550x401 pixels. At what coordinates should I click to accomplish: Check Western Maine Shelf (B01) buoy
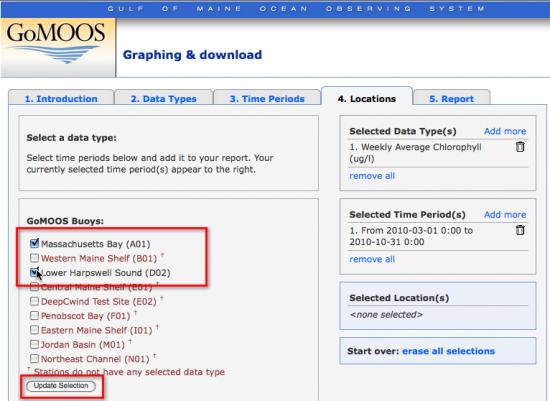pos(34,258)
